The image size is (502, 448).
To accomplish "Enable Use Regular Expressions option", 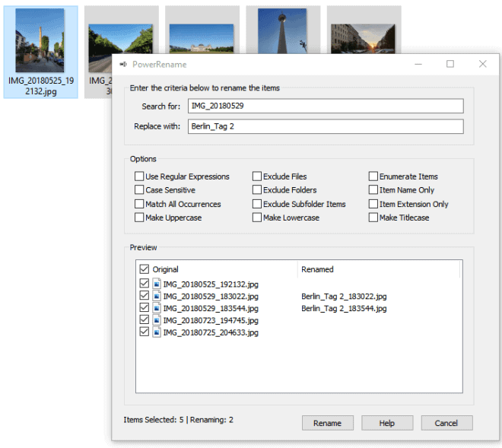I will pyautogui.click(x=139, y=176).
